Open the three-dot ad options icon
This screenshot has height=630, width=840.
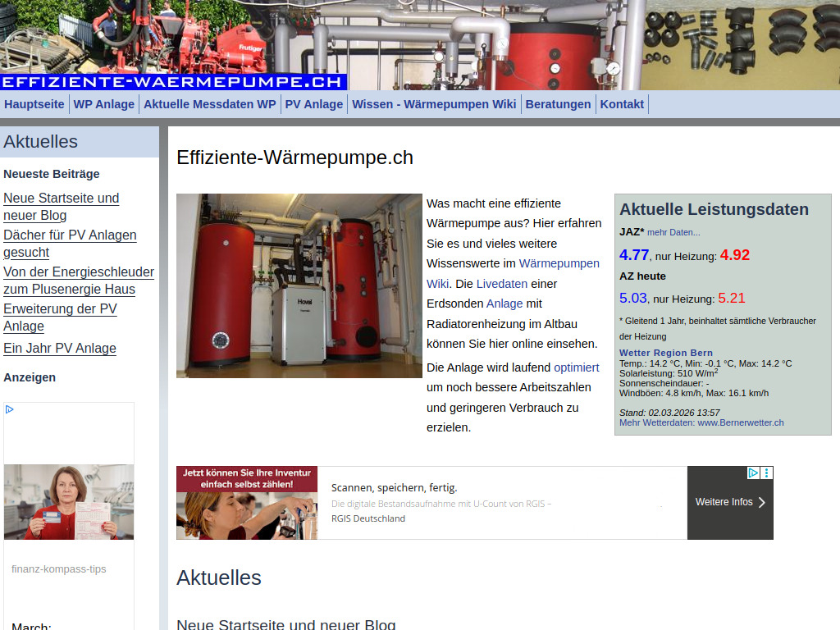[767, 472]
